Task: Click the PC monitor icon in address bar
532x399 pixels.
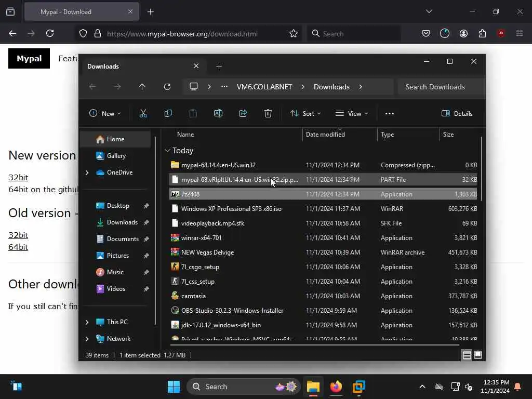Action: pyautogui.click(x=194, y=87)
